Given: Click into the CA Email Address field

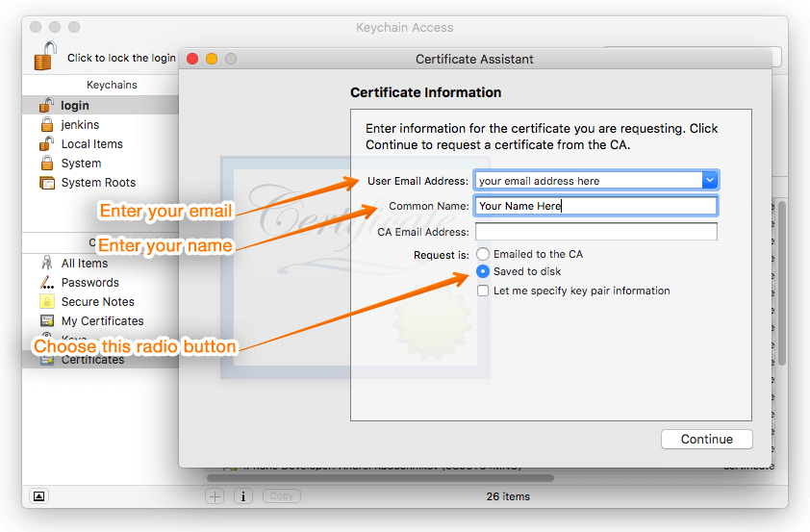Looking at the screenshot, I should (x=595, y=232).
